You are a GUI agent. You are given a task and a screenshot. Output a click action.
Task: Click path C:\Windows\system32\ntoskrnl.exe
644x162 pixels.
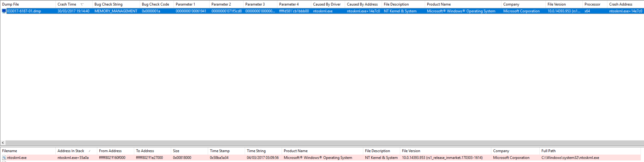[570, 158]
